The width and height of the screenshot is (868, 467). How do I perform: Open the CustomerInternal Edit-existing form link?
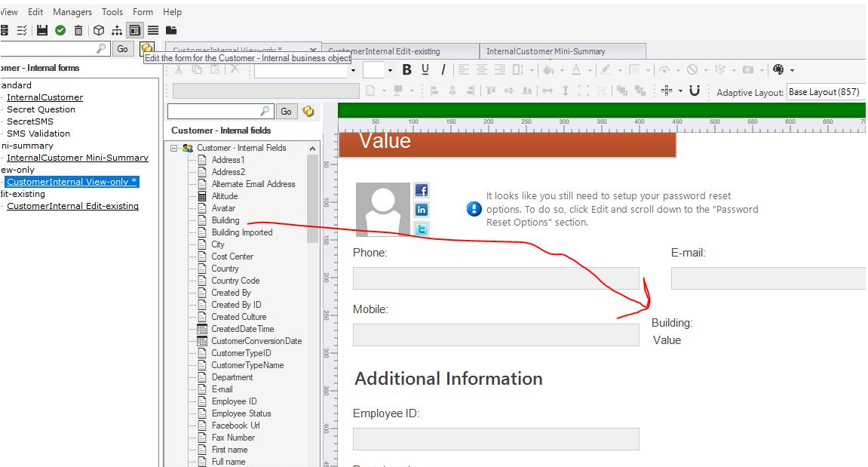(72, 206)
